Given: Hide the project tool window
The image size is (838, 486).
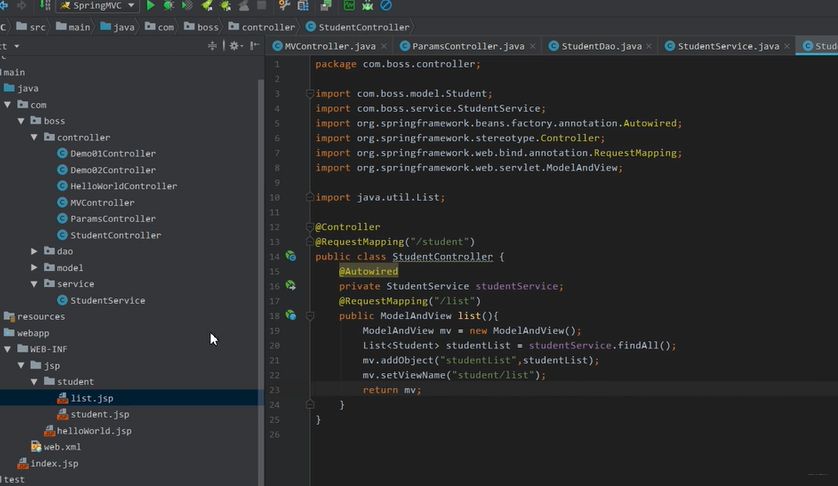Looking at the screenshot, I should click(x=255, y=46).
